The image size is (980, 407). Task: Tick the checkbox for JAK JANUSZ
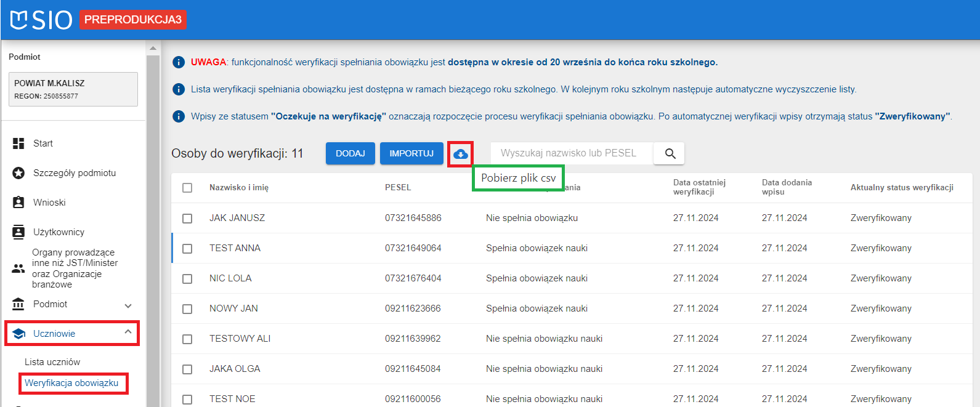pos(187,219)
